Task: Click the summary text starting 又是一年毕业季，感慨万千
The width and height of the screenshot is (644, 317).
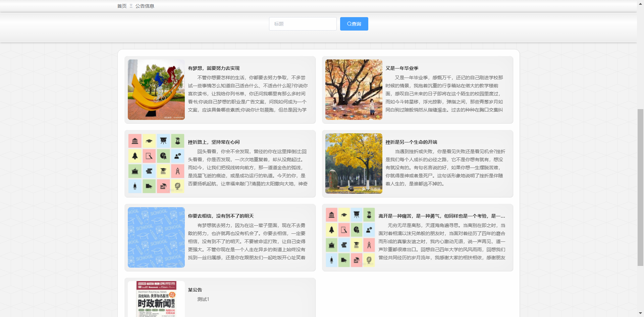Action: pos(444,94)
